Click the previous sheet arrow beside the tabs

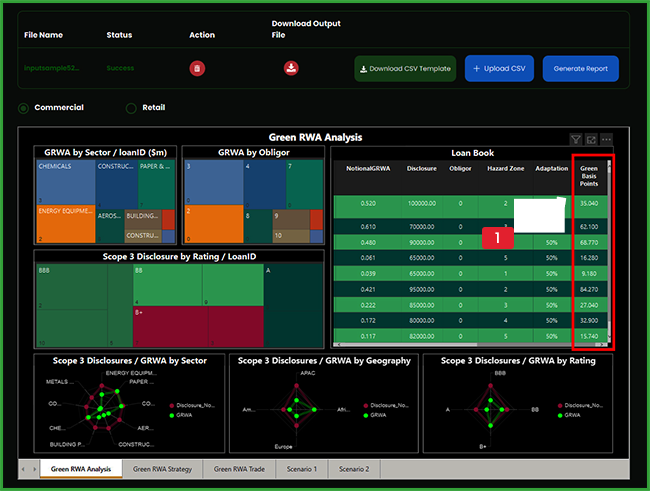(23, 469)
